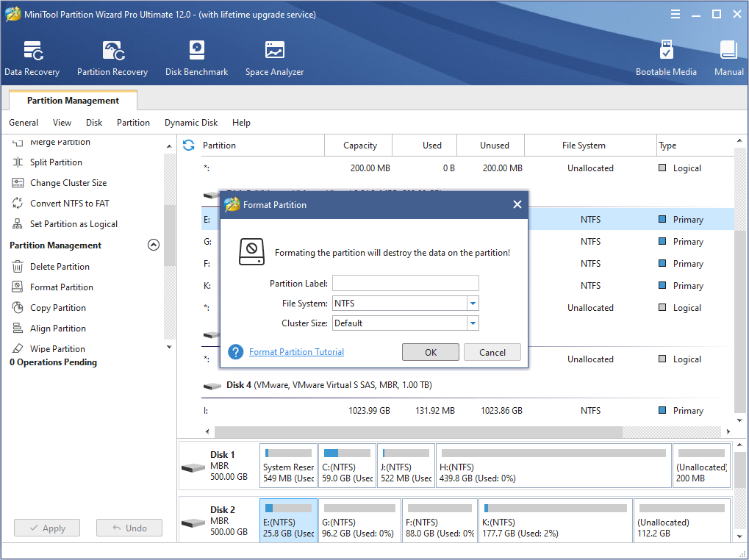Sort by Used column header
This screenshot has height=560, width=749.
(x=425, y=145)
